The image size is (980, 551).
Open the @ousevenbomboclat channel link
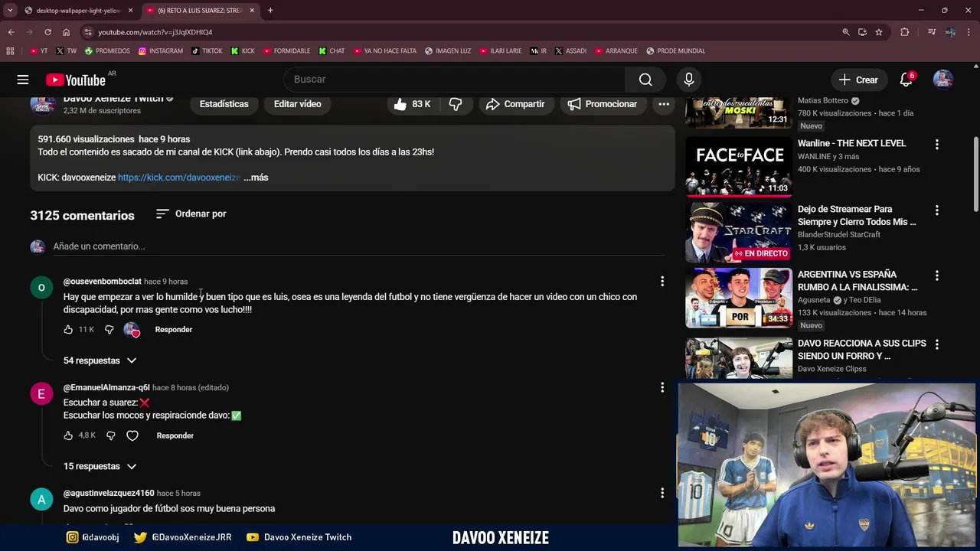pos(103,282)
